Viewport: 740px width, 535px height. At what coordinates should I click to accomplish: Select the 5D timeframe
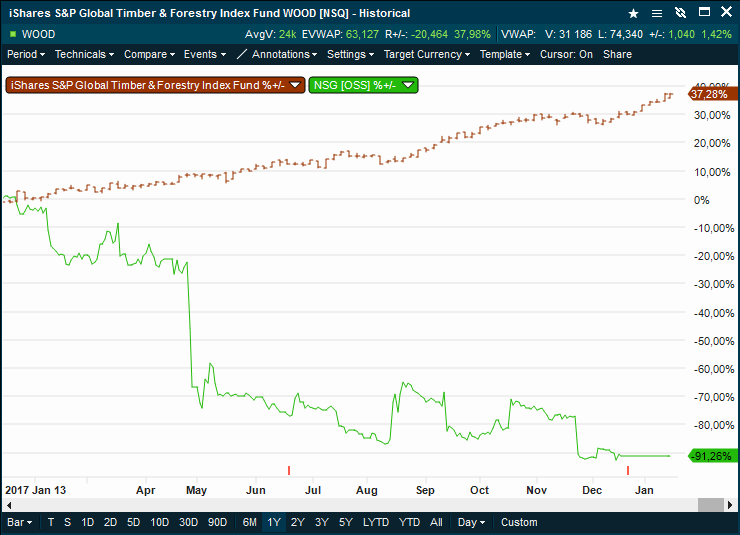click(x=134, y=522)
